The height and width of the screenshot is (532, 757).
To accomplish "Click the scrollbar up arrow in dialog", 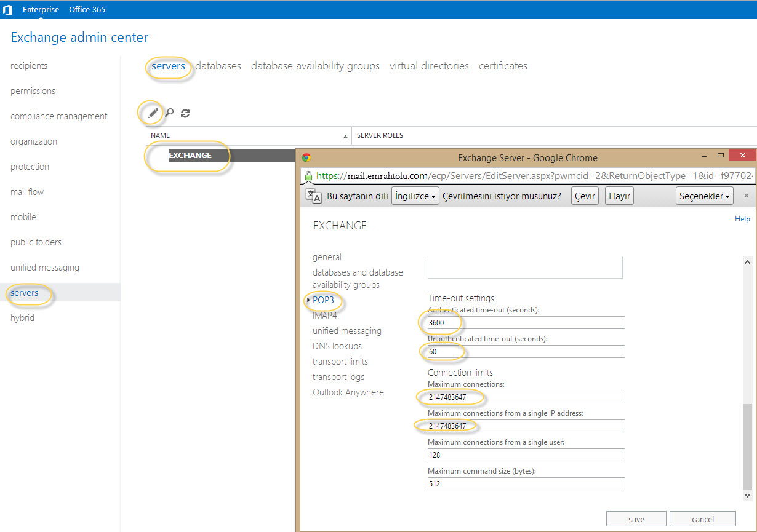I will (x=747, y=261).
